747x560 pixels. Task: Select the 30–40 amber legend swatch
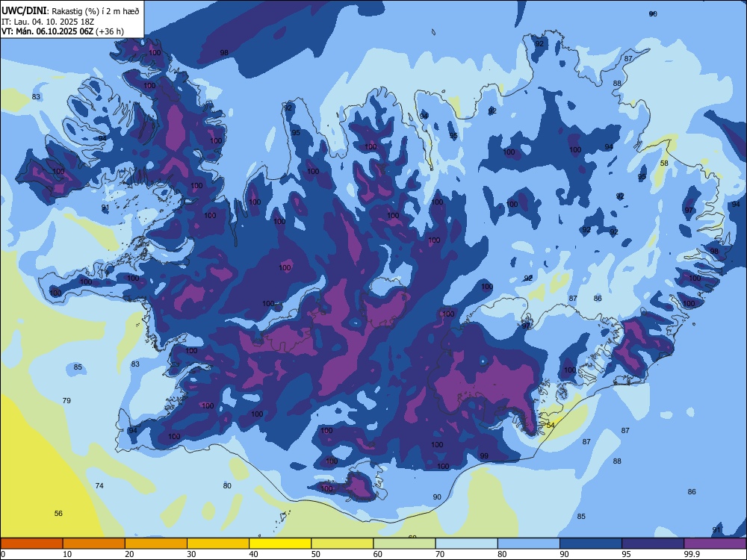(218, 544)
